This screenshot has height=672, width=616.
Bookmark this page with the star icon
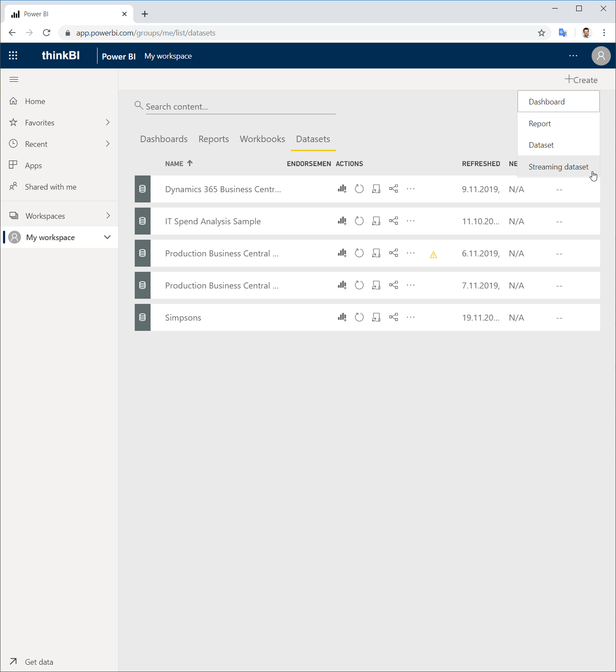(542, 33)
